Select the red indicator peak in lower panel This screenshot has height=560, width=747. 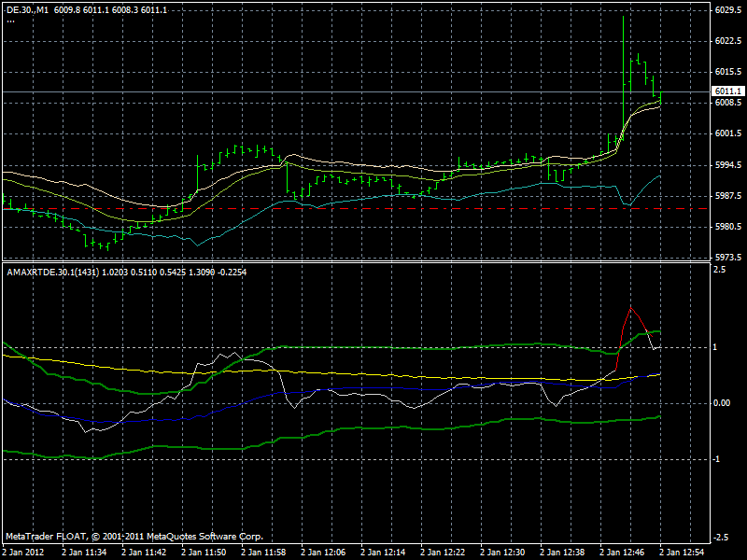click(633, 308)
